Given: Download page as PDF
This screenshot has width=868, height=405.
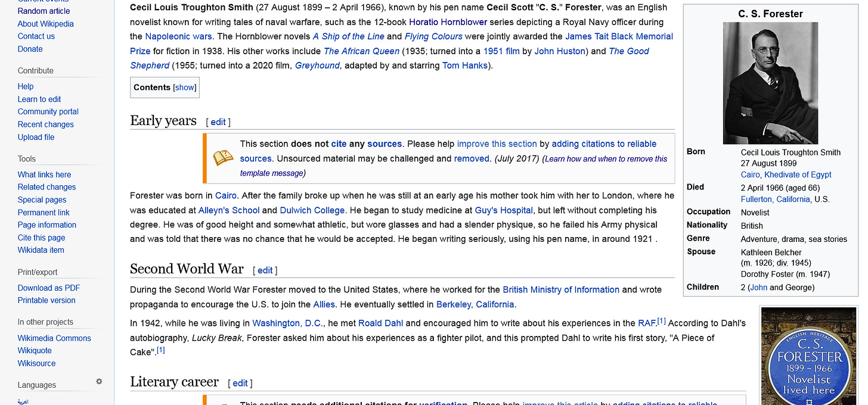Looking at the screenshot, I should point(49,288).
